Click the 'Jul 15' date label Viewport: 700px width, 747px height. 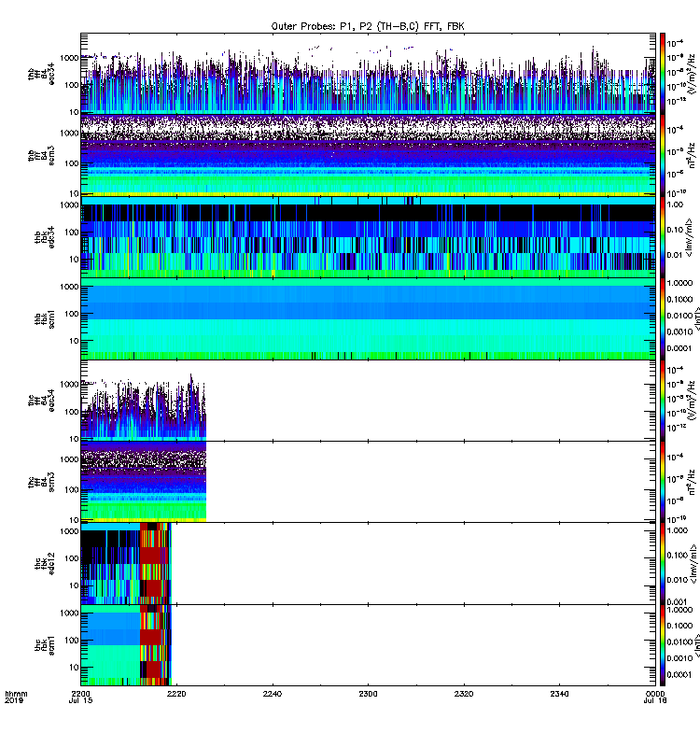(x=80, y=701)
